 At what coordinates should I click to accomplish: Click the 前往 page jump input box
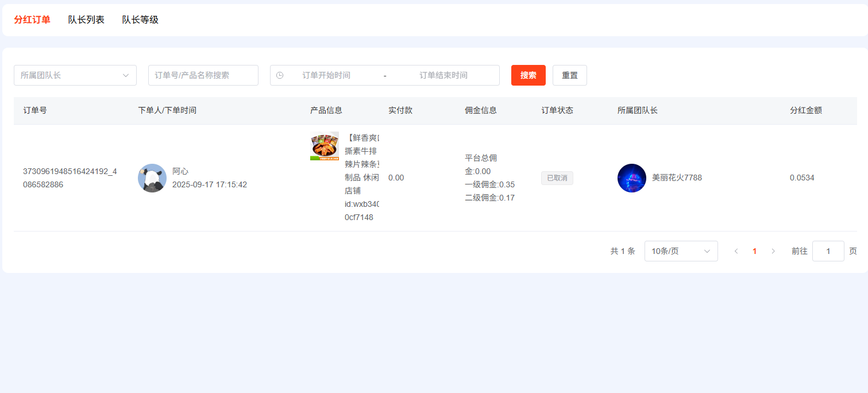click(828, 251)
